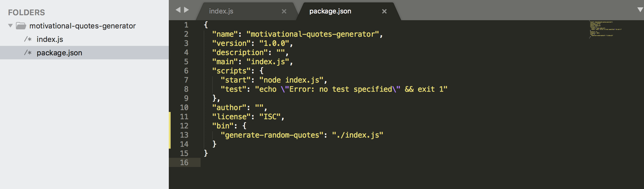
Task: Click the minimap code preview
Action: point(605,29)
